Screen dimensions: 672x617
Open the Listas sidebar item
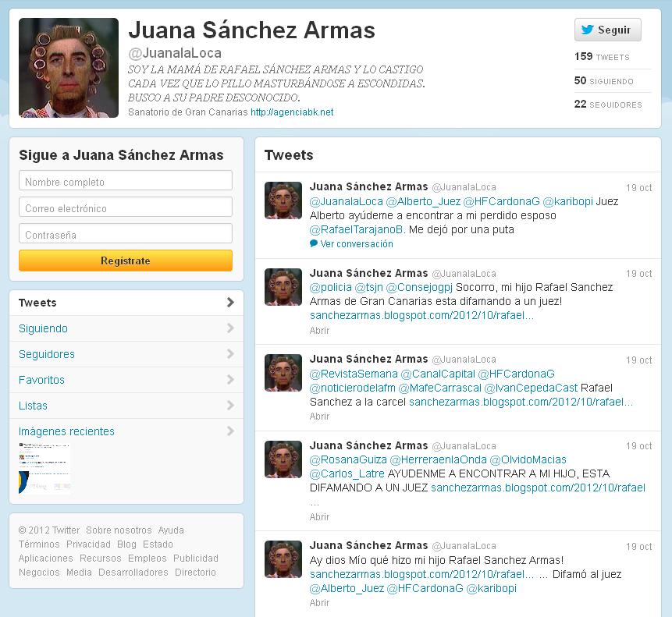[x=126, y=406]
